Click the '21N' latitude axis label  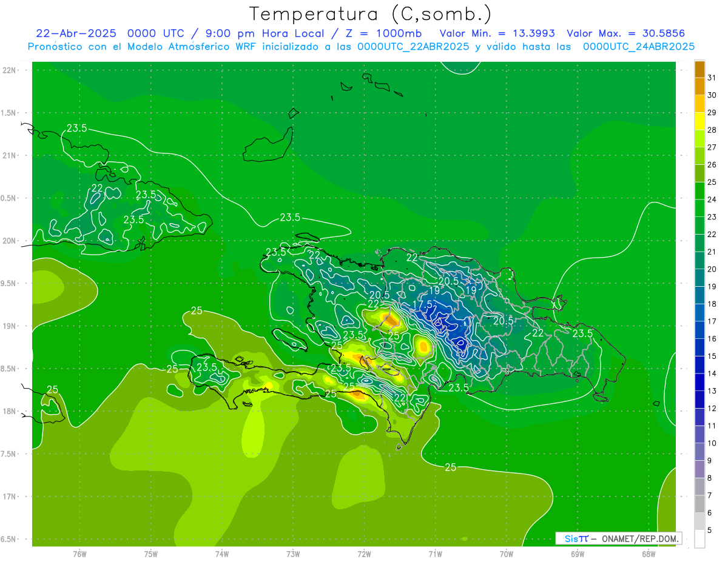coord(9,155)
